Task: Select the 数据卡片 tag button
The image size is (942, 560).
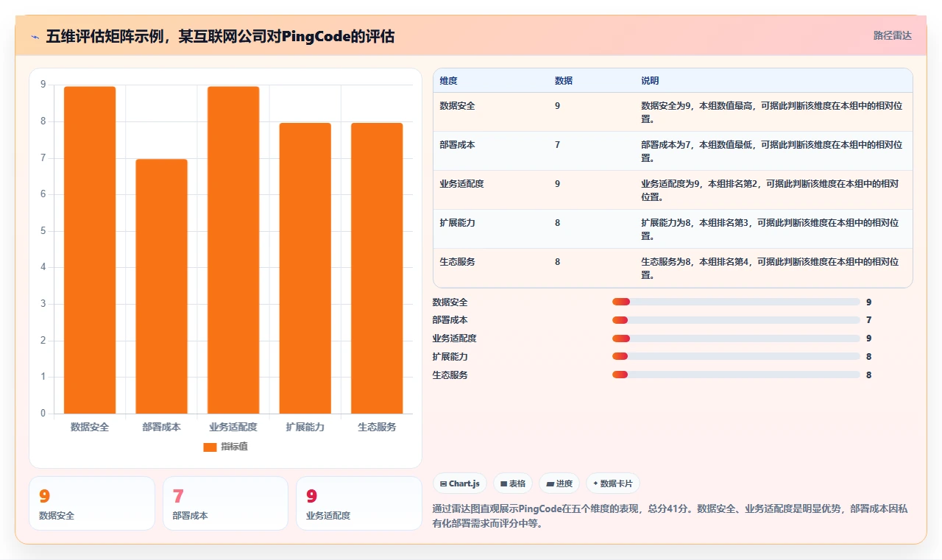Action: 613,483
